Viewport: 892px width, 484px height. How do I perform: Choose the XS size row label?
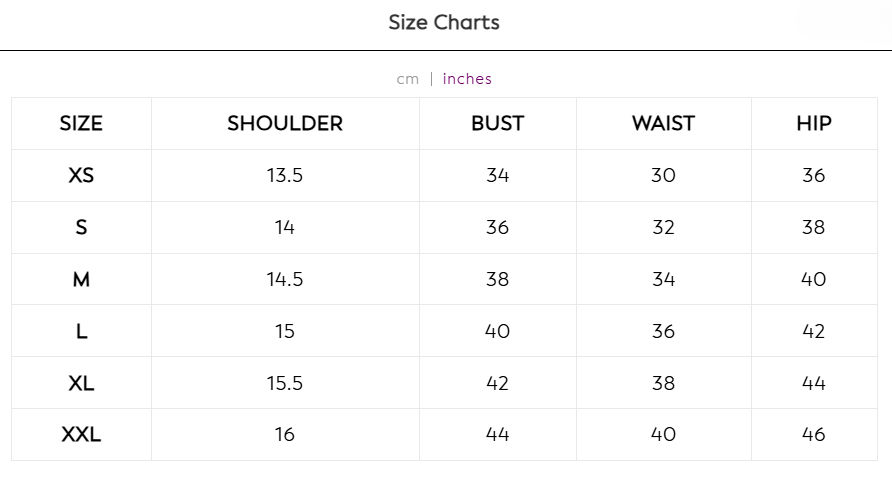[x=81, y=175]
